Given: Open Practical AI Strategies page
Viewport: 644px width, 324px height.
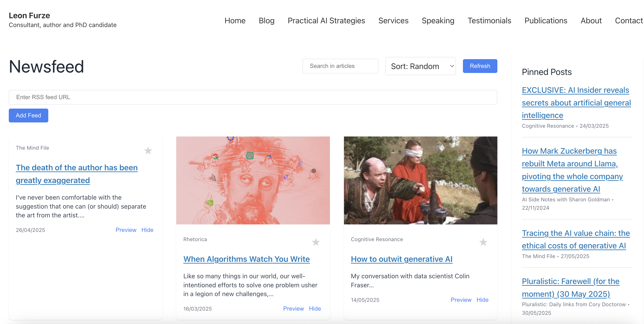Looking at the screenshot, I should [326, 20].
